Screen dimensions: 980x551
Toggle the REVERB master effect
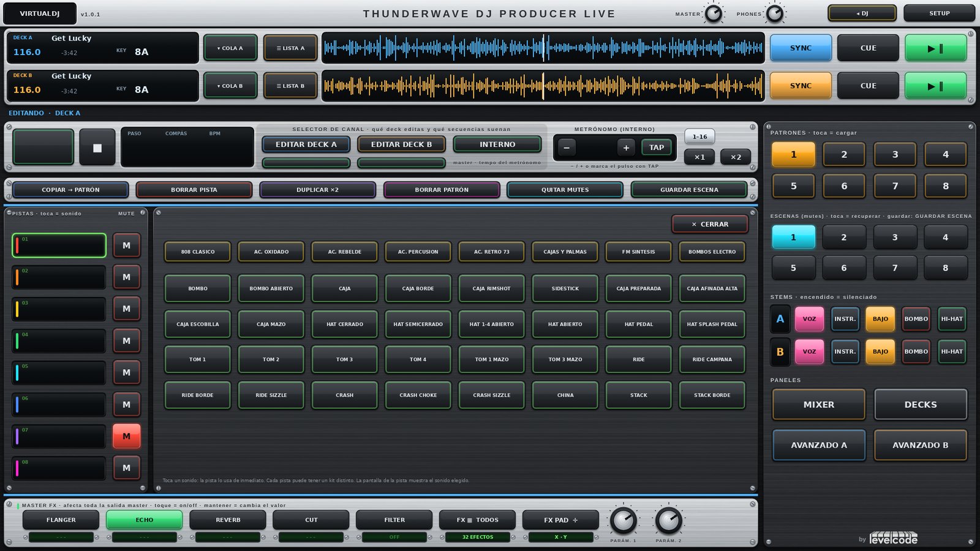point(228,520)
